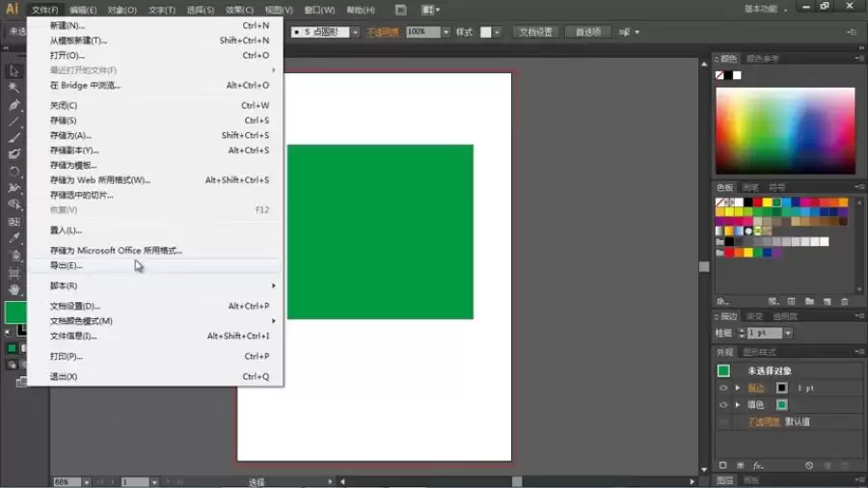Viewport: 868px width, 488px height.
Task: Open the 窗口(W) menu
Action: coord(319,10)
